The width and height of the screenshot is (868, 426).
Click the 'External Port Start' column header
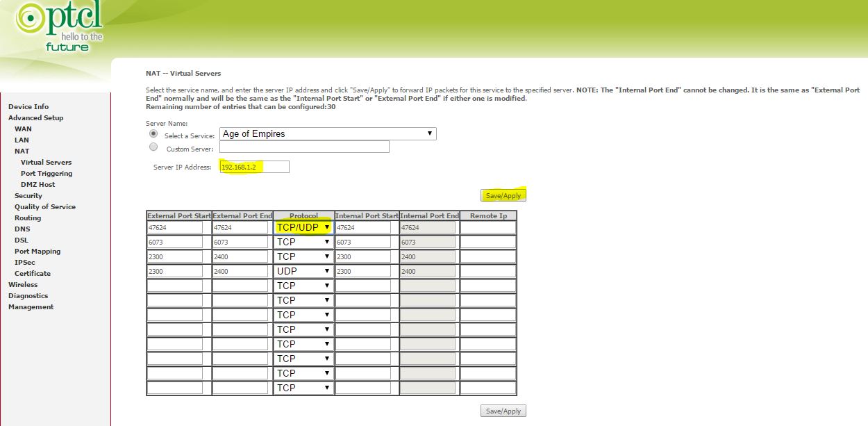pyautogui.click(x=179, y=216)
